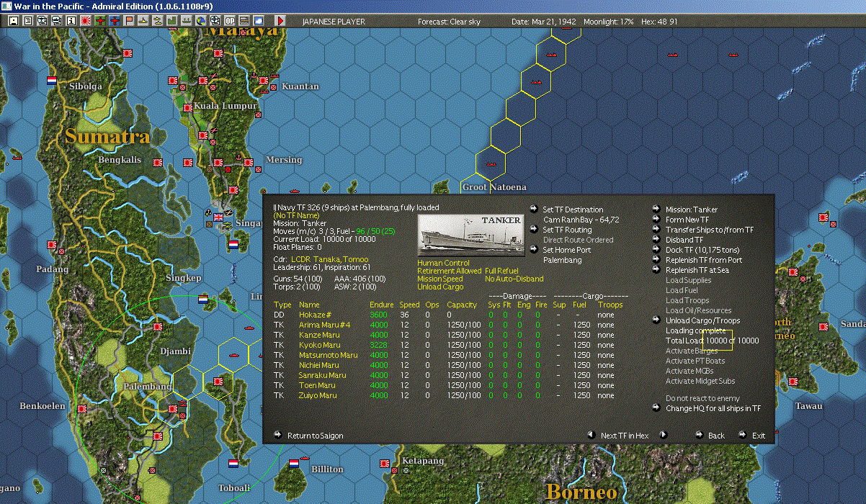
Task: Click the cloud weather toolbar icon
Action: (x=259, y=21)
